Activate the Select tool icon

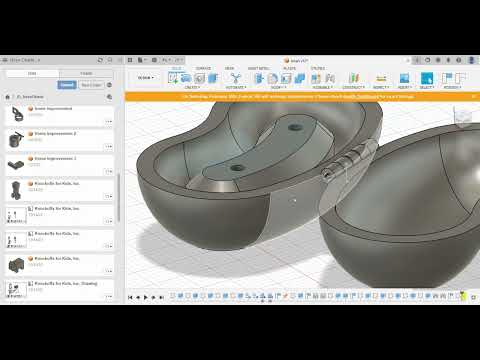click(427, 78)
